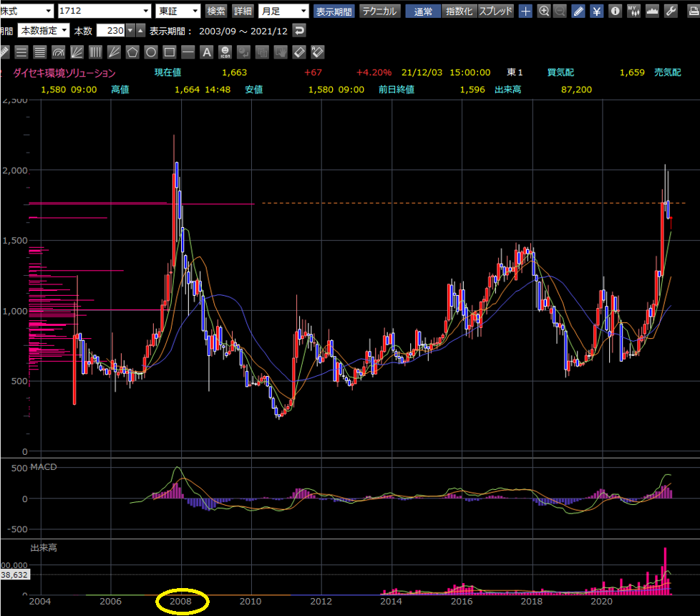This screenshot has width=700, height=616.
Task: Pick the text annotation 'A' tool
Action: tap(207, 52)
